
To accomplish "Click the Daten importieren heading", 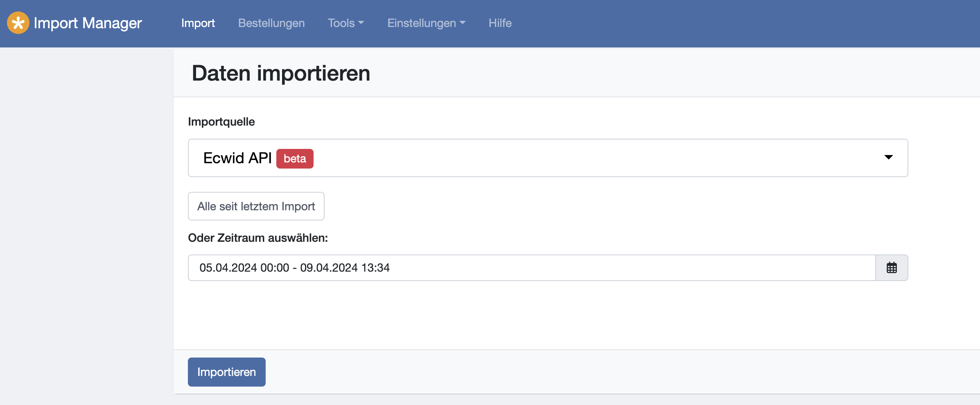I will (281, 74).
